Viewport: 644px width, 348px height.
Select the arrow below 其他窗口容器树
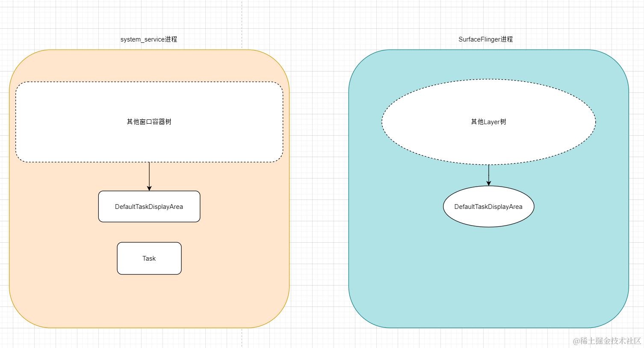click(149, 175)
